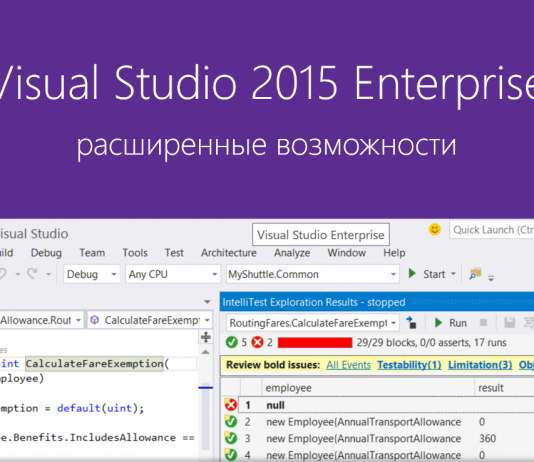The height and width of the screenshot is (462, 534).
Task: Click the redo arrow in toolbar
Action: [x=33, y=273]
